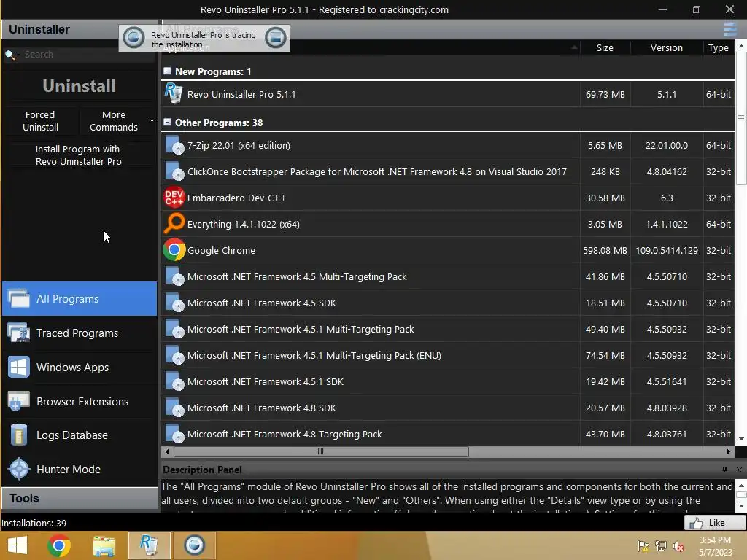The width and height of the screenshot is (747, 560).
Task: Sort by the Size column header
Action: coord(605,47)
